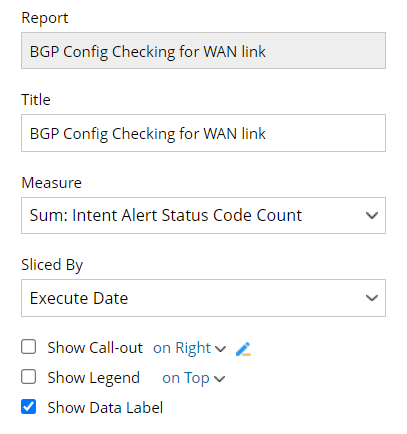Open the Measure dropdown
This screenshot has height=434, width=407.
click(203, 215)
